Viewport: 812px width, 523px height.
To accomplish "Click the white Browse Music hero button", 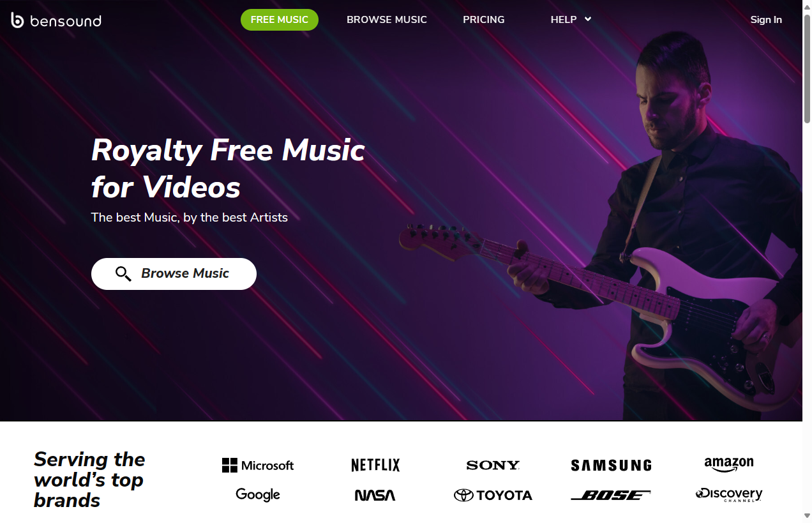I will (174, 274).
